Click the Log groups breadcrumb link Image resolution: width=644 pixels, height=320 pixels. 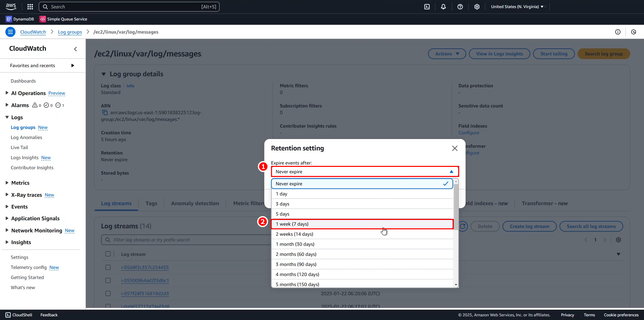[70, 32]
